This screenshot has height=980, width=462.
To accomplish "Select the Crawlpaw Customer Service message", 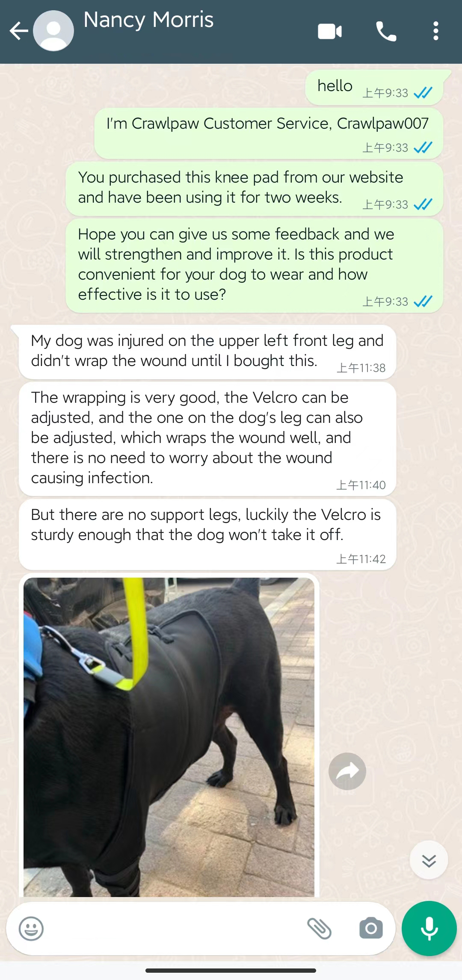I will point(269,133).
